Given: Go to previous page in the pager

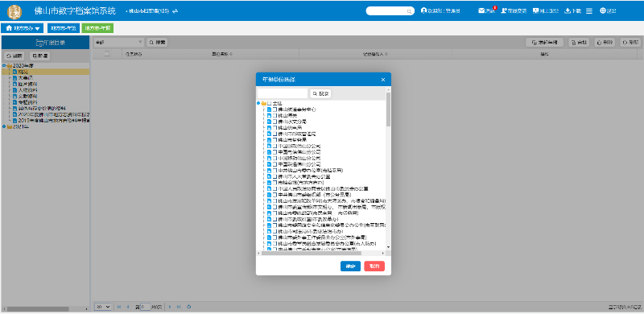Looking at the screenshot, I should 128,307.
